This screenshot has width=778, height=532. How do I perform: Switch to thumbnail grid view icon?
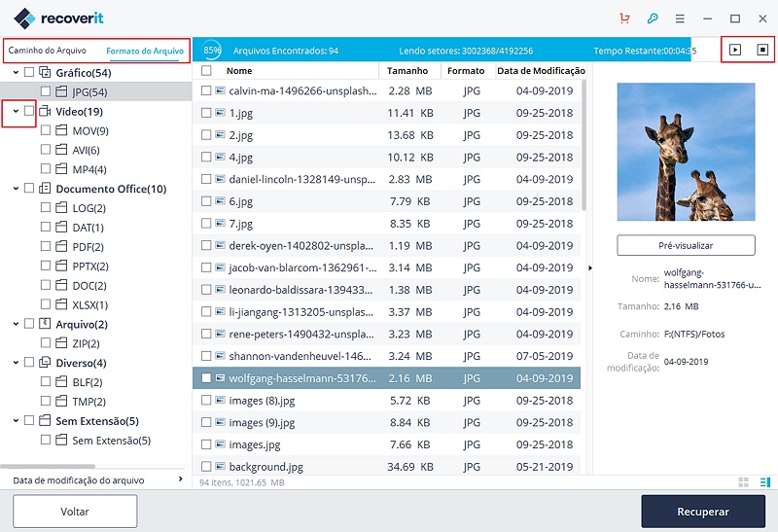point(743,482)
